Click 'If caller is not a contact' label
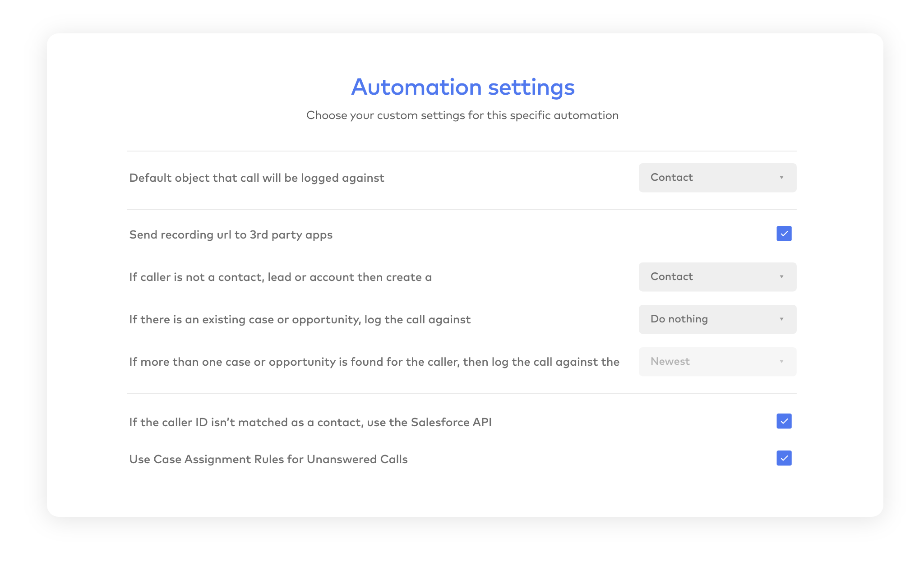Image resolution: width=924 pixels, height=570 pixels. pos(280,277)
